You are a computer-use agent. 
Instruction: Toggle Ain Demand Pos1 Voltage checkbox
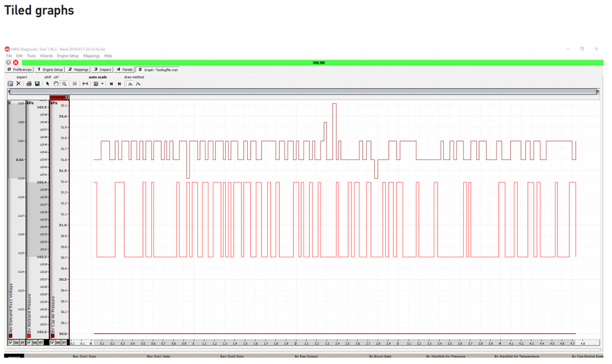coord(11,343)
